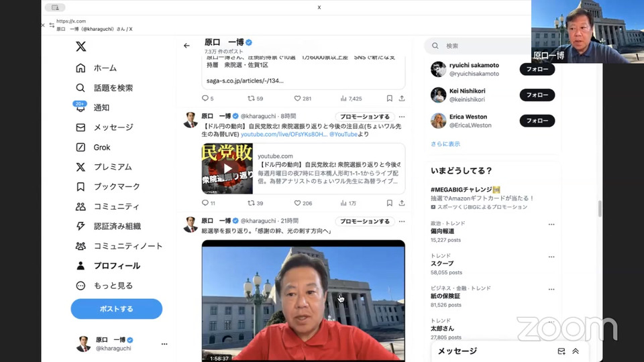Screen dimensions: 644x362
Task: Open Community Notes (コミュニティノート) icon
Action: coord(80,246)
